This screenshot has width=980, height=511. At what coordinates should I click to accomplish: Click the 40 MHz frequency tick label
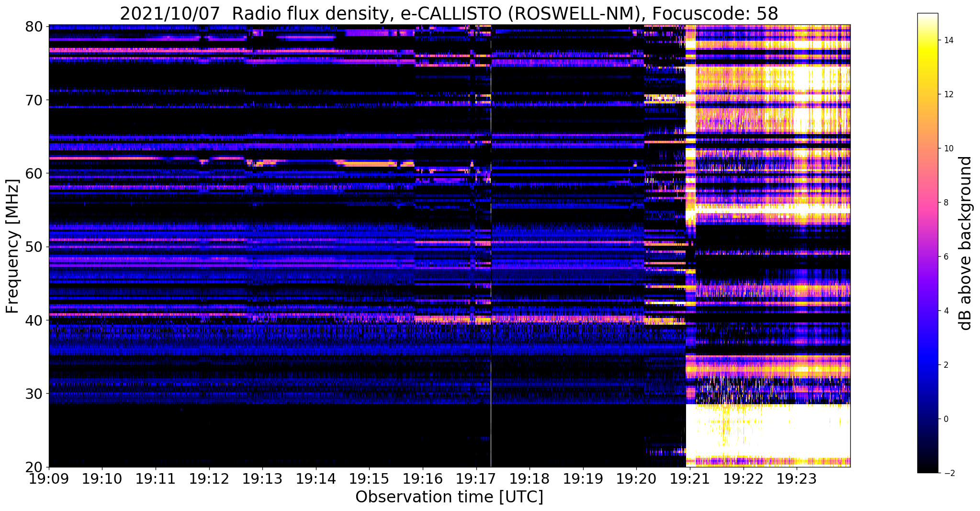(x=34, y=320)
